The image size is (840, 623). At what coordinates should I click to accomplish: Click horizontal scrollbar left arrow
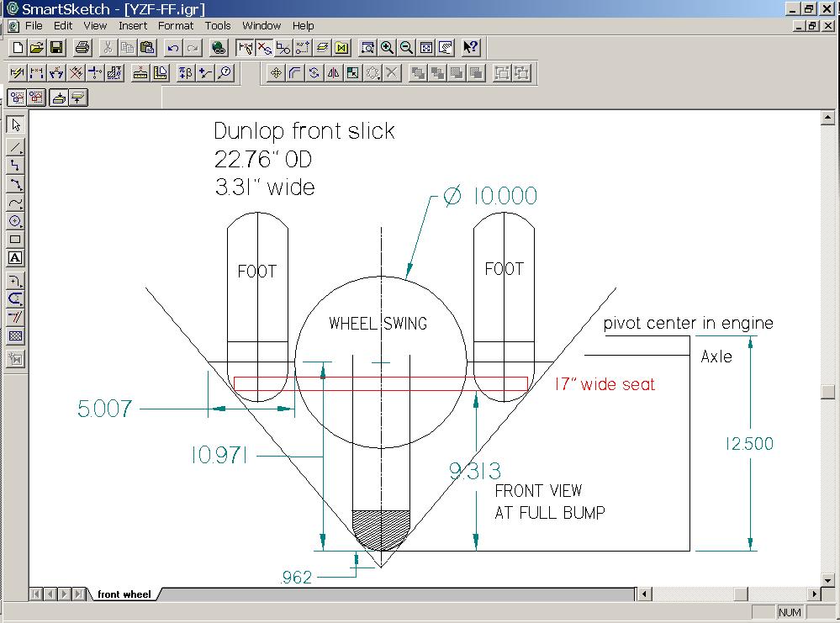[x=644, y=594]
